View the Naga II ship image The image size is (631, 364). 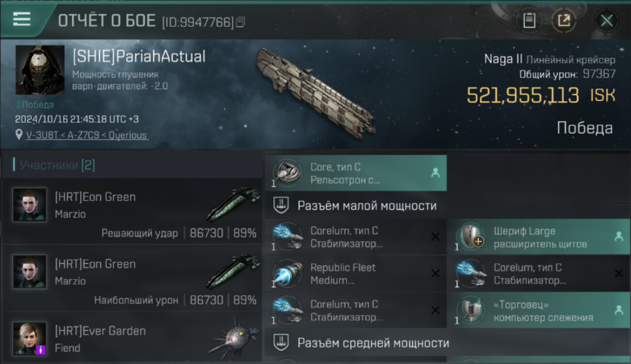315,91
